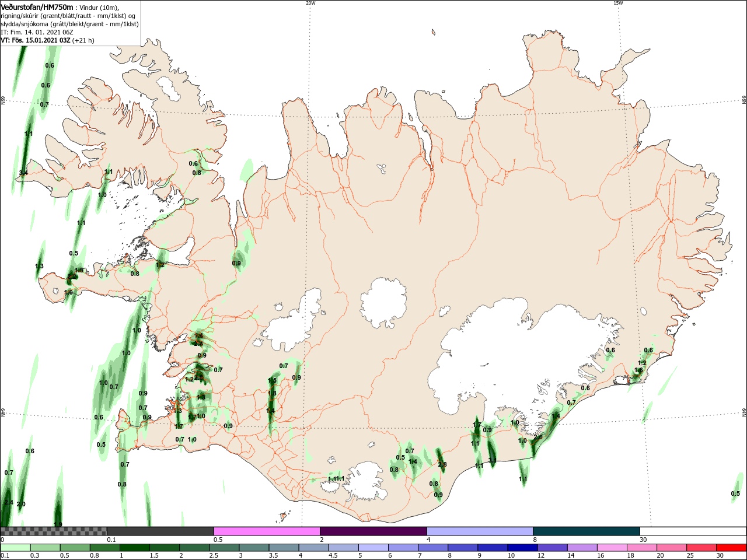Click the legend swatch between 25 and 30
Viewport: 747px width, 560px height.
[x=701, y=548]
